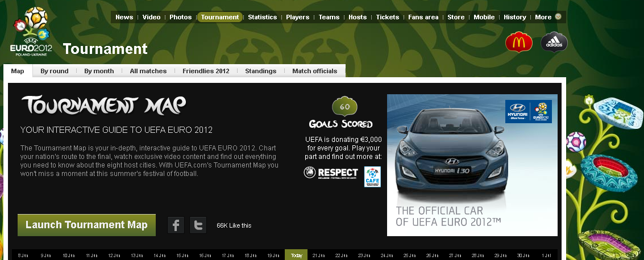
Task: Click the Tournament page heading
Action: point(105,49)
